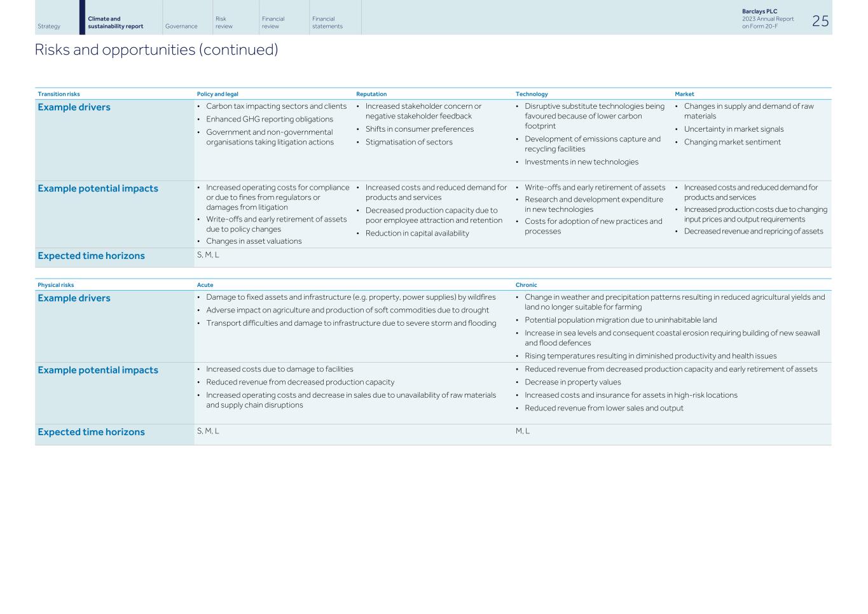Click the Physical risks header
Viewport: 868px width, 614px height.
[x=55, y=284]
